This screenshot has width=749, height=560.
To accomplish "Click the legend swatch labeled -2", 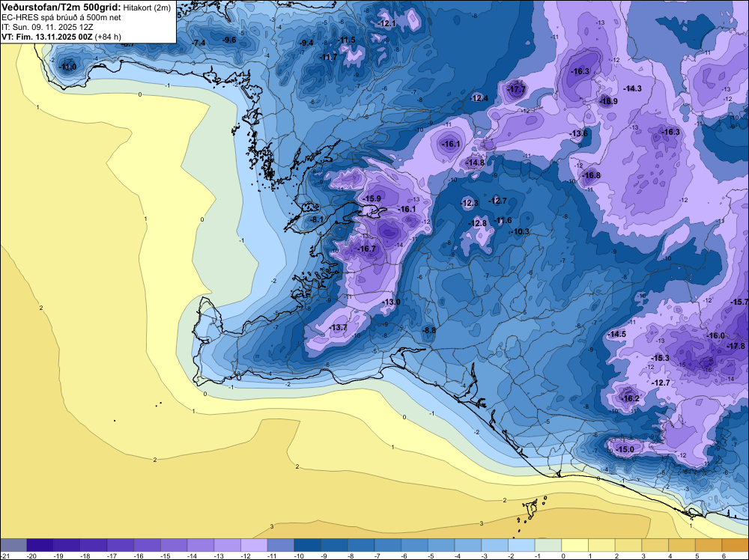I will (x=521, y=545).
